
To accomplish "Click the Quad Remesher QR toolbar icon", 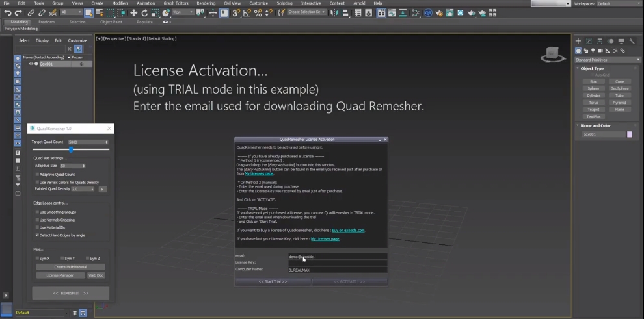I will 428,12.
